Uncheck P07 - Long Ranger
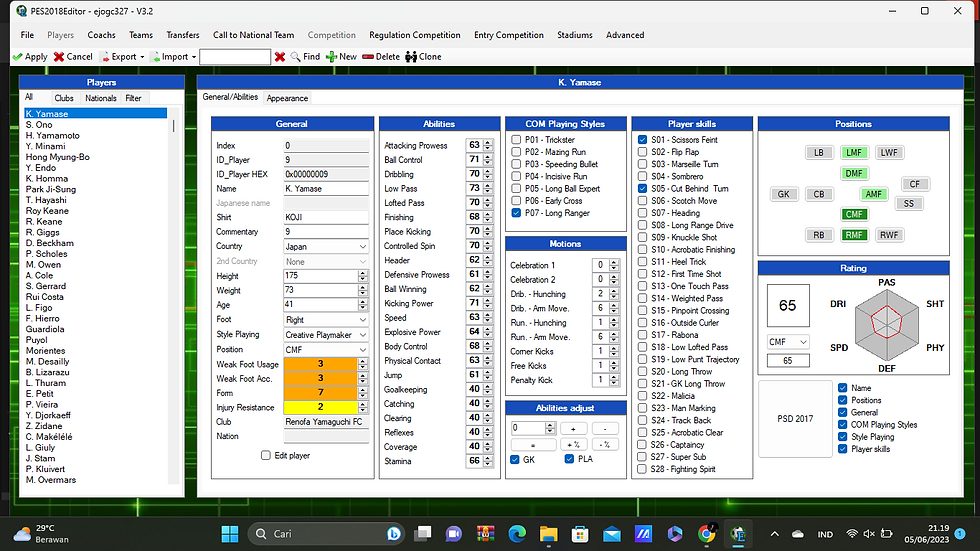 coord(516,213)
